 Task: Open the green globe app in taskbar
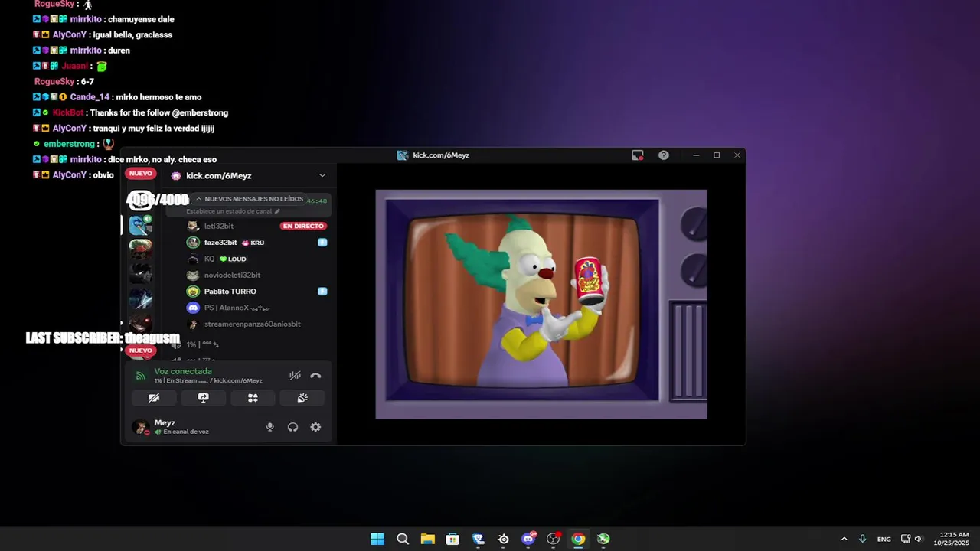click(x=603, y=539)
